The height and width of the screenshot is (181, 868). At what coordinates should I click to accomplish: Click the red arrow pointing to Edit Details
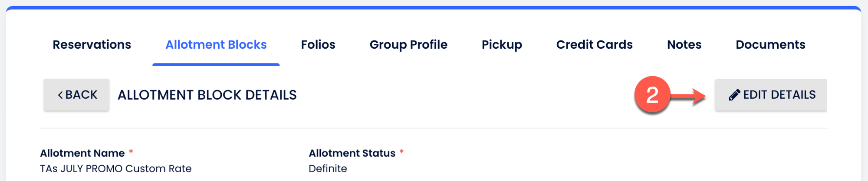[x=690, y=96]
